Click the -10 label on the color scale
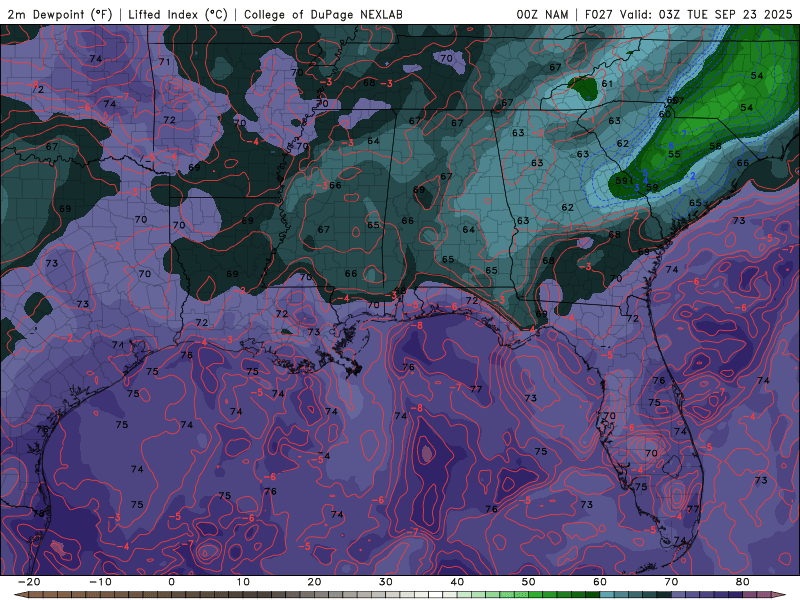Viewport: 800px width, 600px height. point(100,582)
